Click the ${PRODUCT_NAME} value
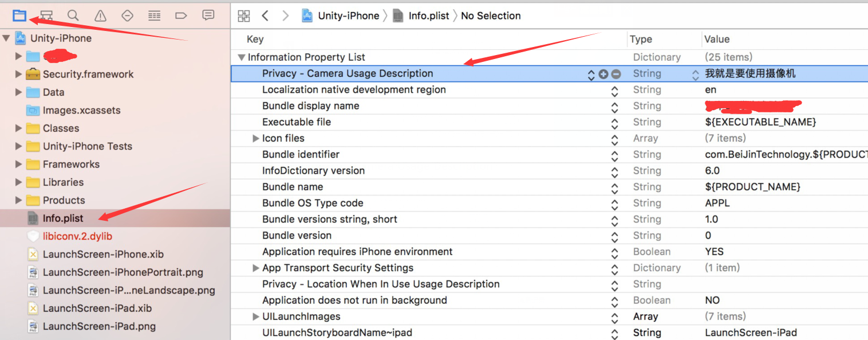Image resolution: width=868 pixels, height=340 pixels. [x=752, y=187]
